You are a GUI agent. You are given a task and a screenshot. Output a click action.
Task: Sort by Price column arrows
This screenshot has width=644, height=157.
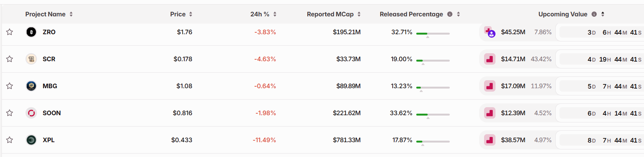tap(191, 14)
